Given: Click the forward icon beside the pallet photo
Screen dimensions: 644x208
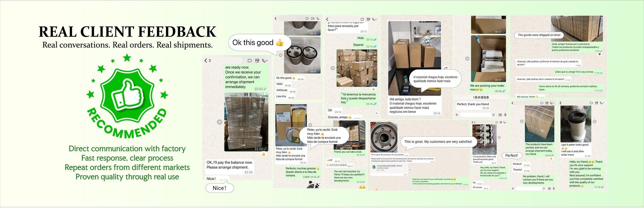Looking at the screenshot, I should click(x=219, y=122).
